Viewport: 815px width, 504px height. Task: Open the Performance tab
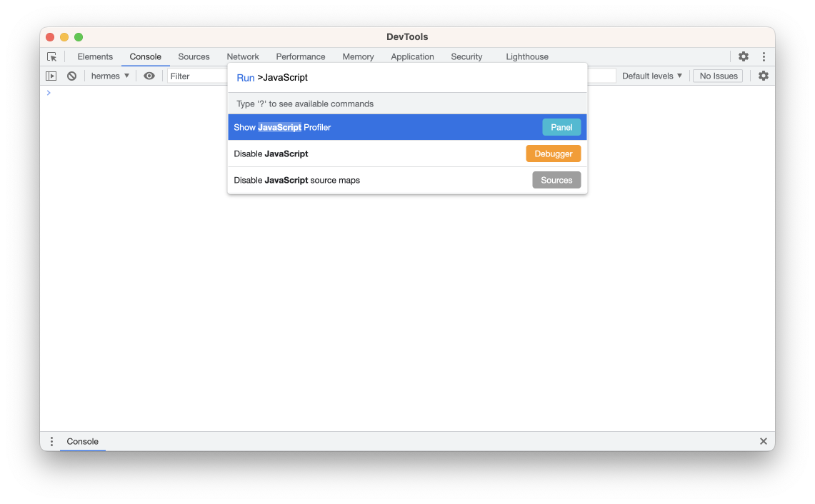click(x=301, y=56)
